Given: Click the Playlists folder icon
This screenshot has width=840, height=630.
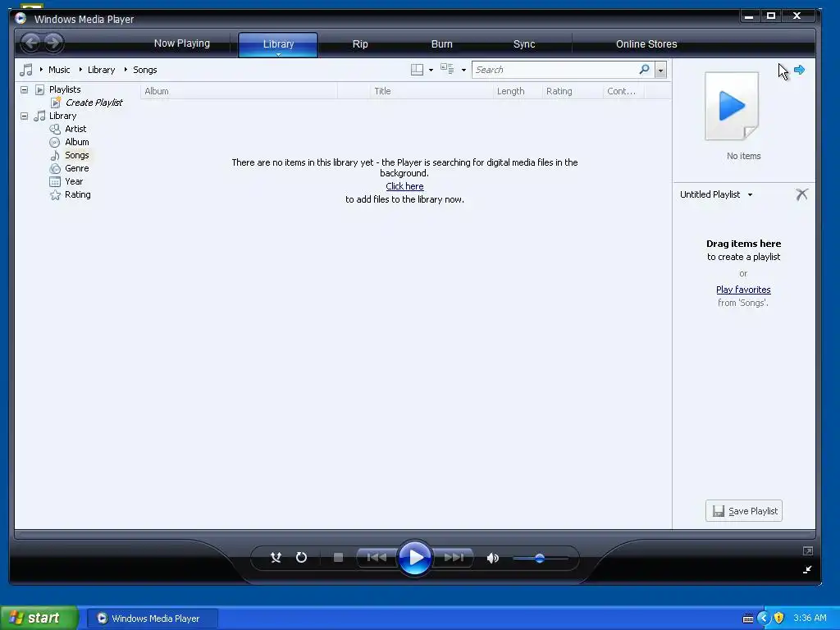Looking at the screenshot, I should [x=39, y=89].
